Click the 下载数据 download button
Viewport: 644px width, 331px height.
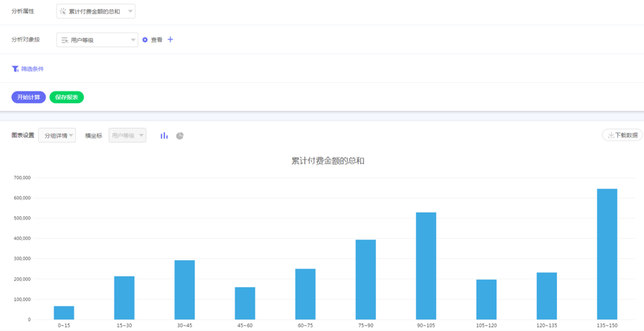(x=622, y=135)
